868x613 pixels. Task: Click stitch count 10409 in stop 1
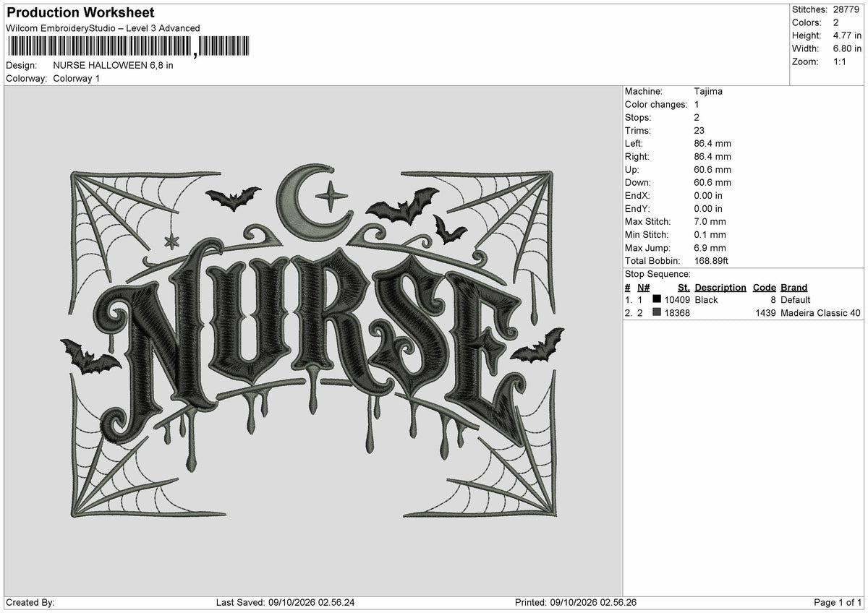click(677, 299)
